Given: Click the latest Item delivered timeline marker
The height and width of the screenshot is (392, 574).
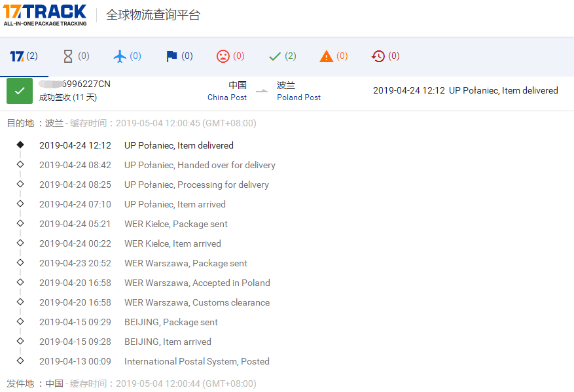Looking at the screenshot, I should click(x=20, y=145).
